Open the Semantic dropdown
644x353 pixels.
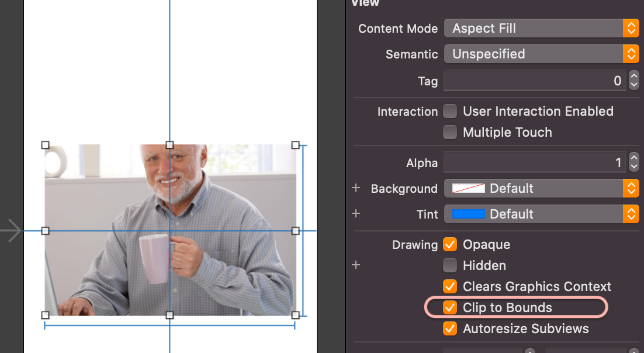coord(631,54)
